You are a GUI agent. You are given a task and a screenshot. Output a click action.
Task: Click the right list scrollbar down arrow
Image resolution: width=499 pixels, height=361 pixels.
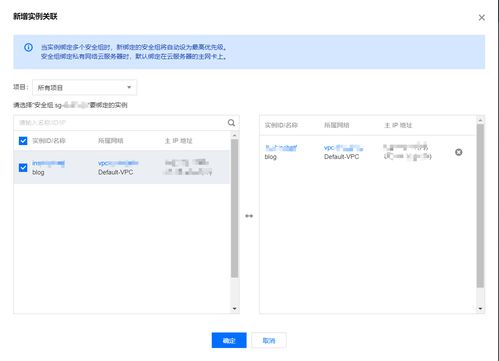coord(480,309)
